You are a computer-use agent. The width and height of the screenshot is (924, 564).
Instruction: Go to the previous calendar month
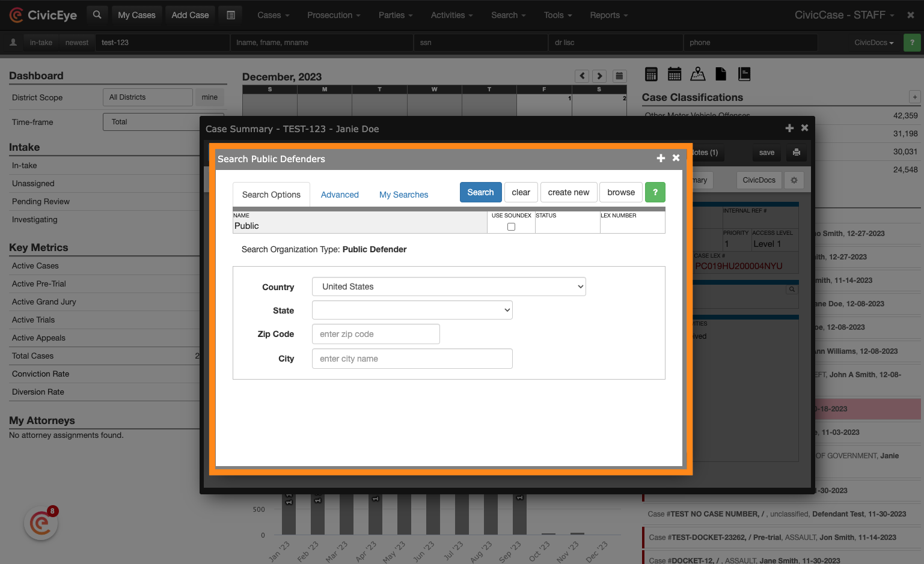tap(582, 76)
